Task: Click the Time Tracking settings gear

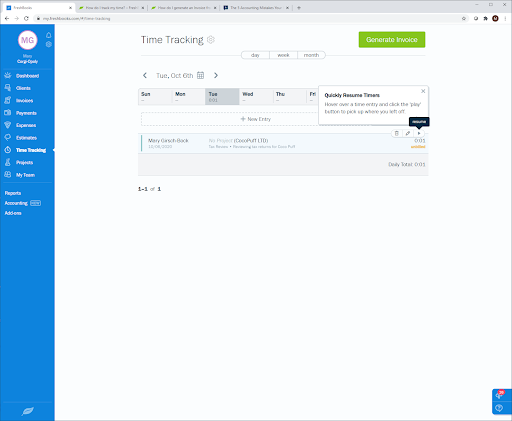Action: pyautogui.click(x=211, y=40)
